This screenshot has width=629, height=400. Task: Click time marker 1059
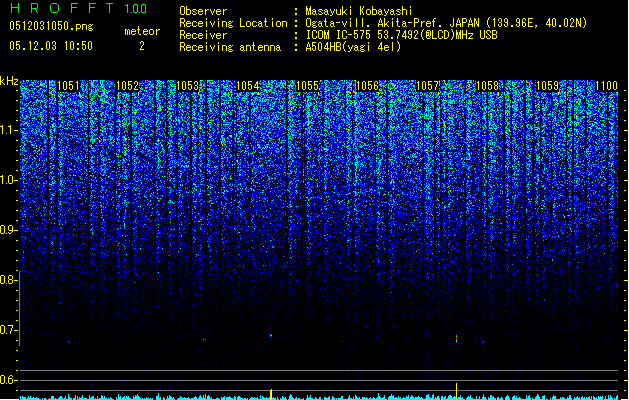click(x=547, y=86)
